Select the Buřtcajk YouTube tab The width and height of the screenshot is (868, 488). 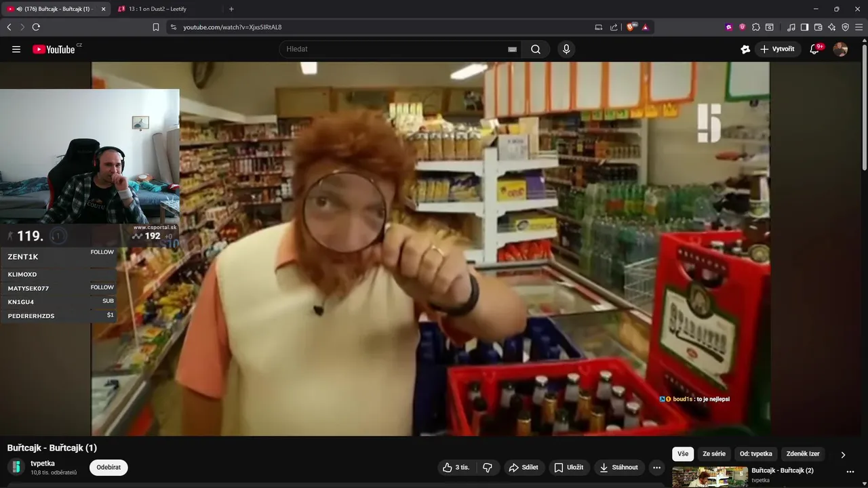pos(58,9)
